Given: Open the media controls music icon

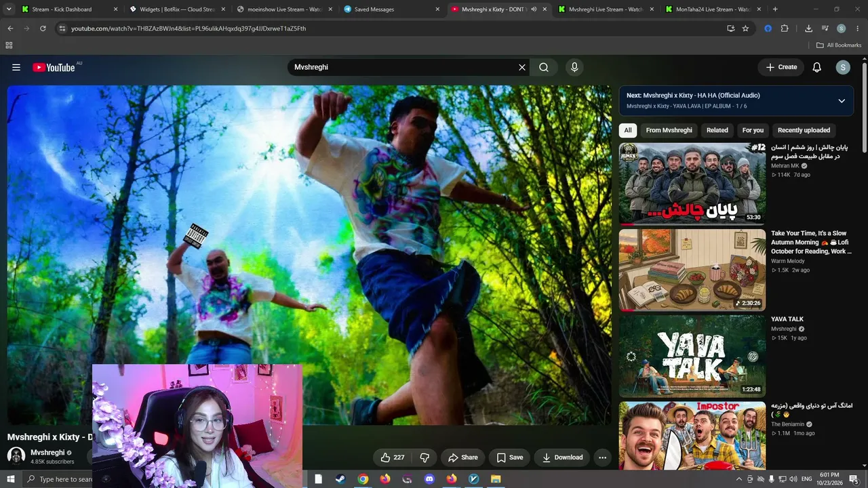Looking at the screenshot, I should [x=825, y=28].
